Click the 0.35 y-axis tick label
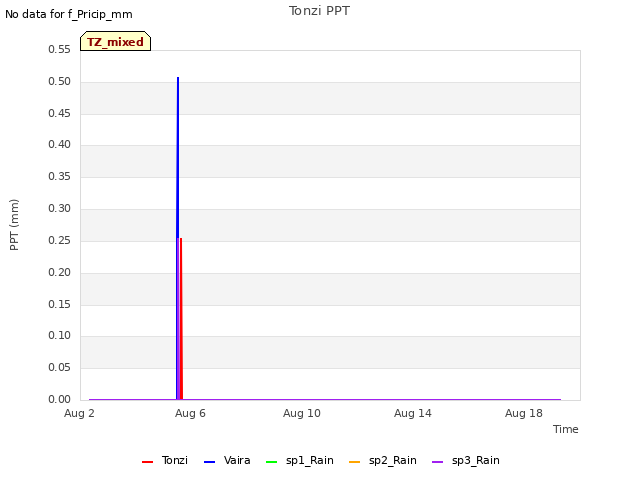Image resolution: width=640 pixels, height=480 pixels. tap(60, 176)
